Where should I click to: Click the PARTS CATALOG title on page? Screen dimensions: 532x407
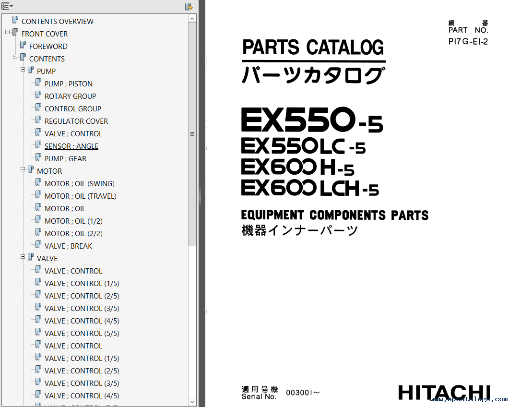[313, 47]
